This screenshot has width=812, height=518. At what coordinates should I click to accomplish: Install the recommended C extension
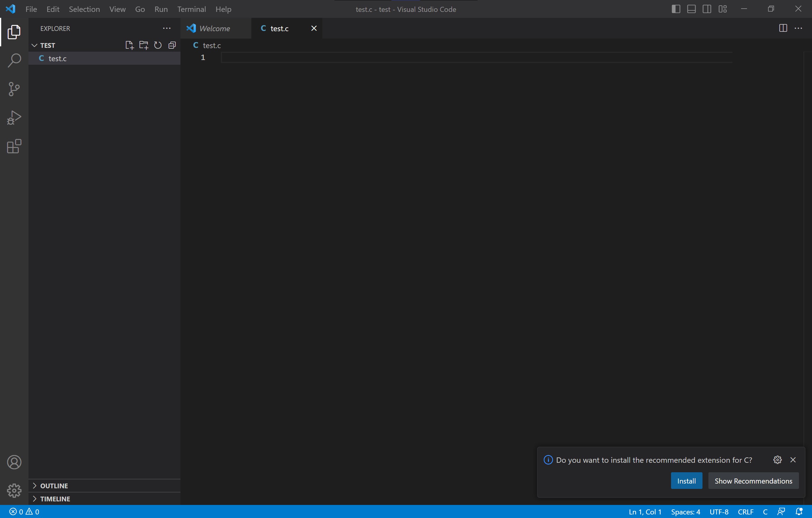coord(686,481)
